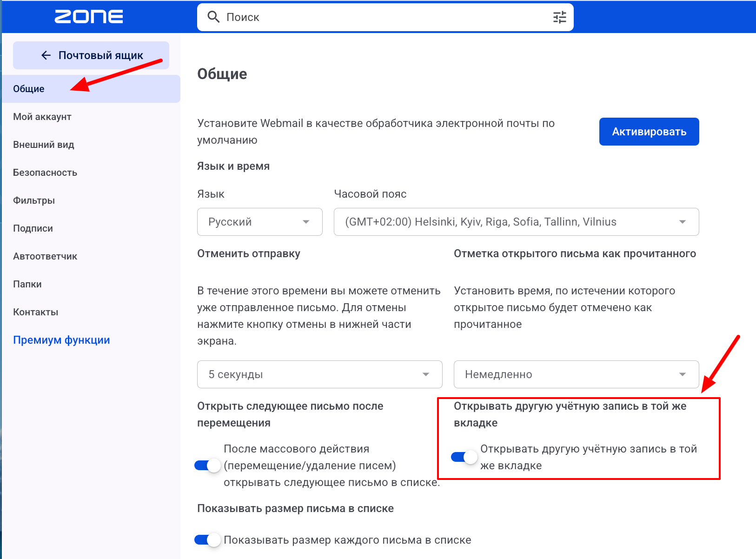The image size is (756, 559).
Task: Disable showing size of each letter
Action: click(x=207, y=540)
